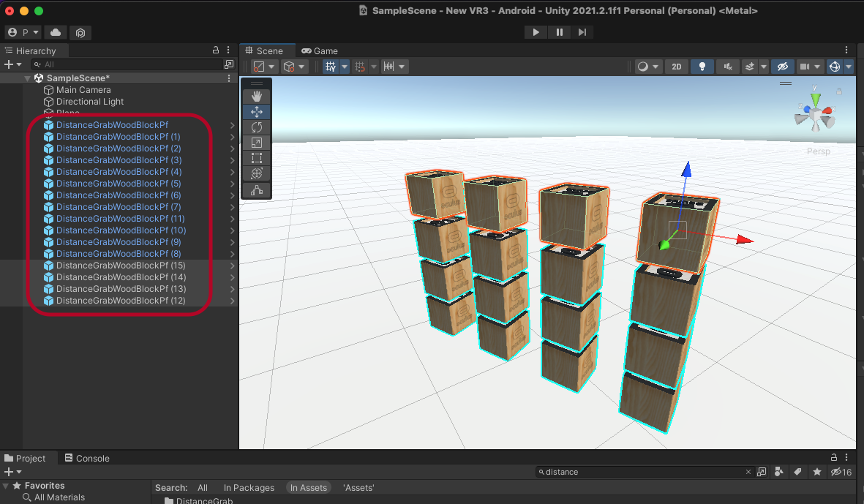Select the Rect transform tool
Image resolution: width=864 pixels, height=504 pixels.
click(256, 158)
